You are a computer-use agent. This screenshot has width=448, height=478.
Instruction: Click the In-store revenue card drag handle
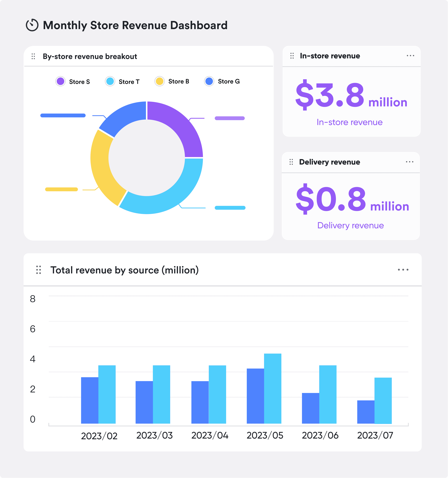pos(292,56)
